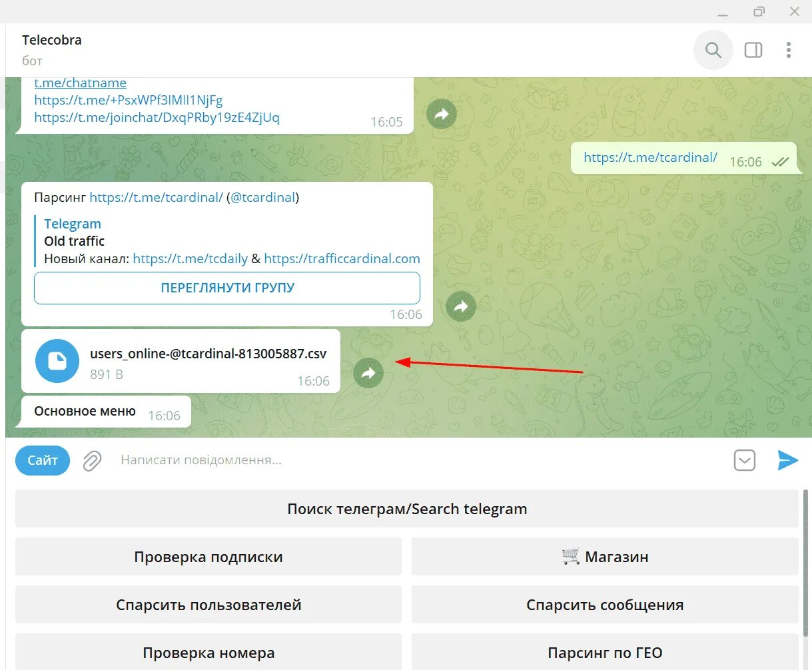Image resolution: width=812 pixels, height=670 pixels.
Task: Click the users_online-@tcardinal-813005887.csv file name
Action: 208,354
